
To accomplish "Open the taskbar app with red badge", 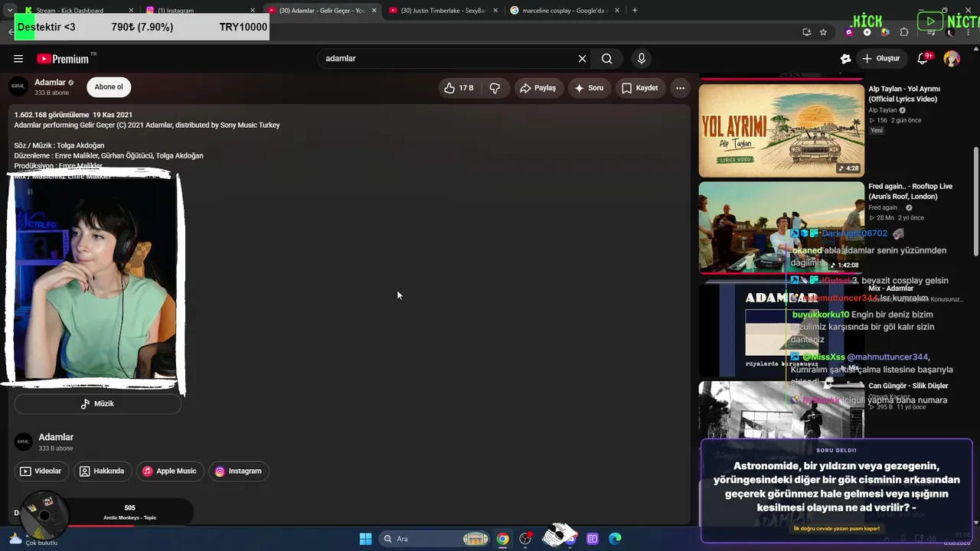I will point(525,539).
